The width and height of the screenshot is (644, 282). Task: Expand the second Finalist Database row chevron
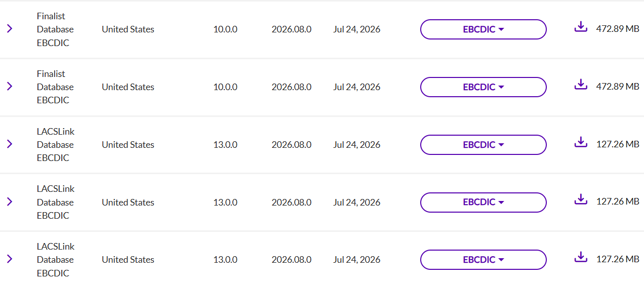point(10,87)
